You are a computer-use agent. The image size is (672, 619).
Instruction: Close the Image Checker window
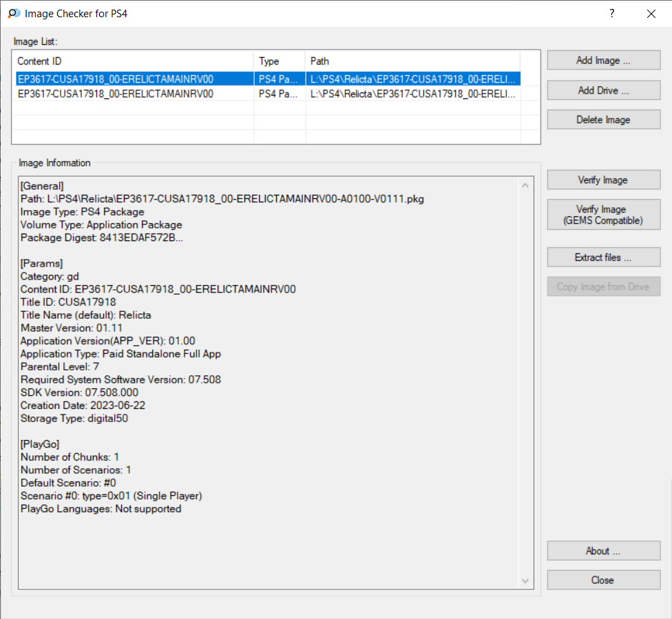coord(651,14)
